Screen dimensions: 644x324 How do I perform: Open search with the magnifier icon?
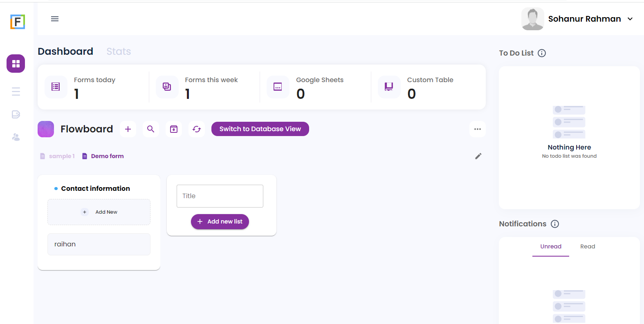(x=151, y=129)
